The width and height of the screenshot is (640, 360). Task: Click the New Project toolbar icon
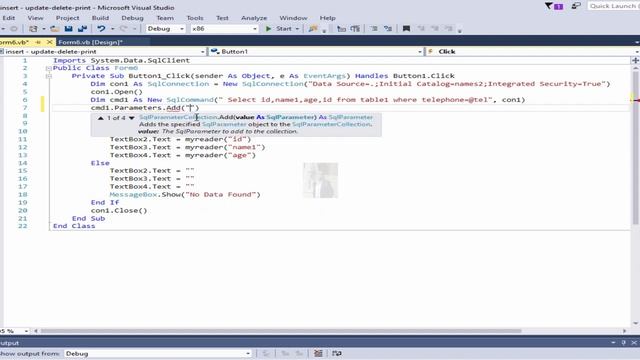(x=33, y=29)
